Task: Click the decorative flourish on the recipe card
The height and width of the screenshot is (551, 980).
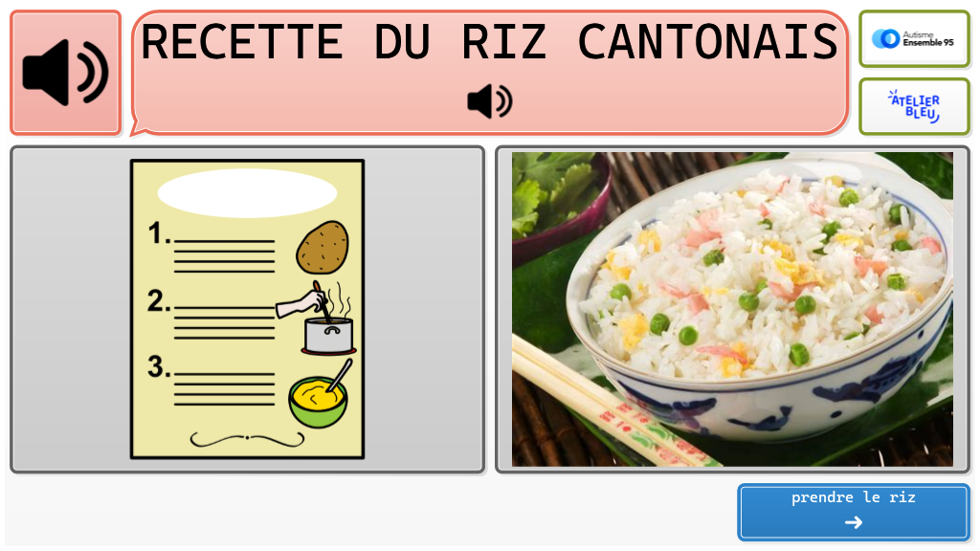Action: (x=247, y=440)
